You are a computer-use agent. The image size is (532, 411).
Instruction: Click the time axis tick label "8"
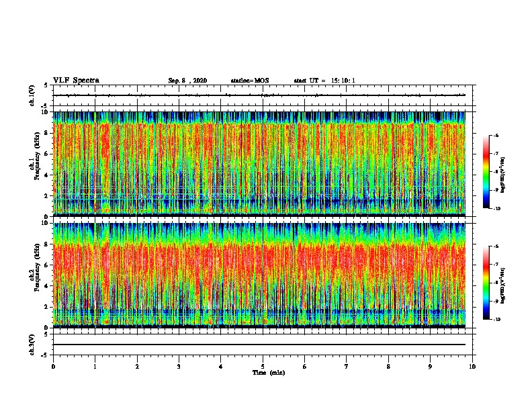point(388,367)
